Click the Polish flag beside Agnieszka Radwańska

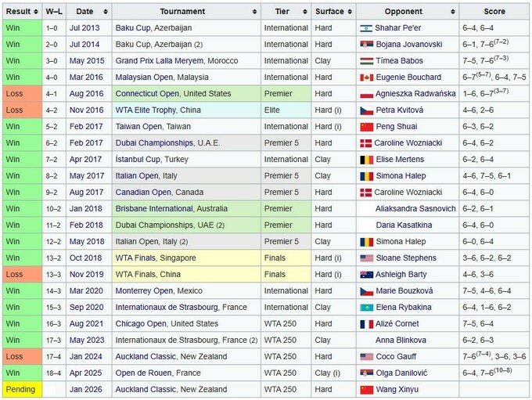coord(366,94)
